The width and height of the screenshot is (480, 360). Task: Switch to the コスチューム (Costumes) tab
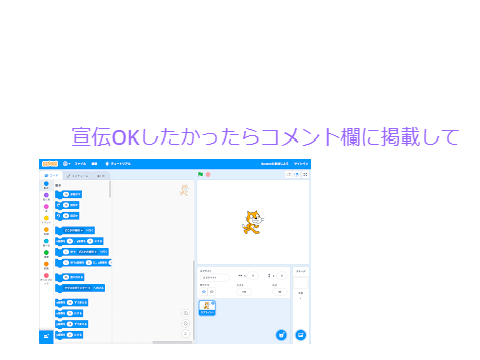tap(78, 176)
